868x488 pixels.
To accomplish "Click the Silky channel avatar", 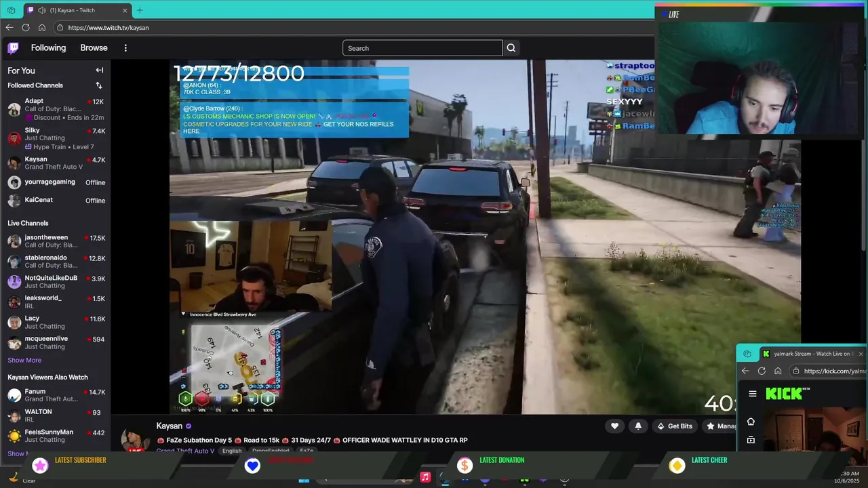I will (x=14, y=138).
